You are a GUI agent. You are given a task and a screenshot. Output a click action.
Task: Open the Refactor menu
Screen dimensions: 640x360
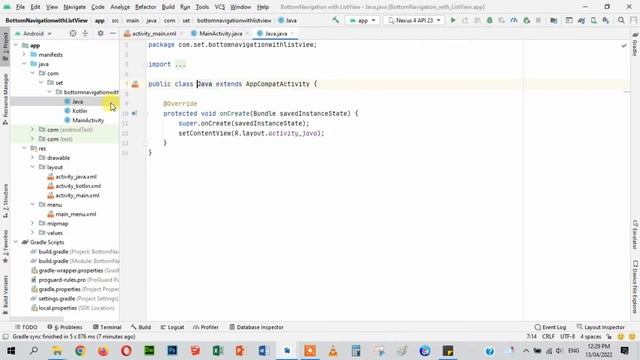[x=146, y=7]
